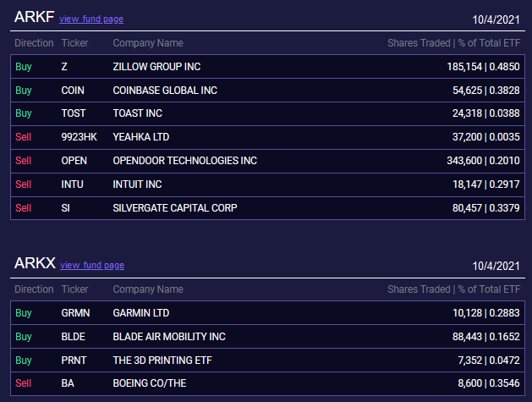This screenshot has height=402, width=532.
Task: Click the Direction column header in ARKX table
Action: pos(34,289)
